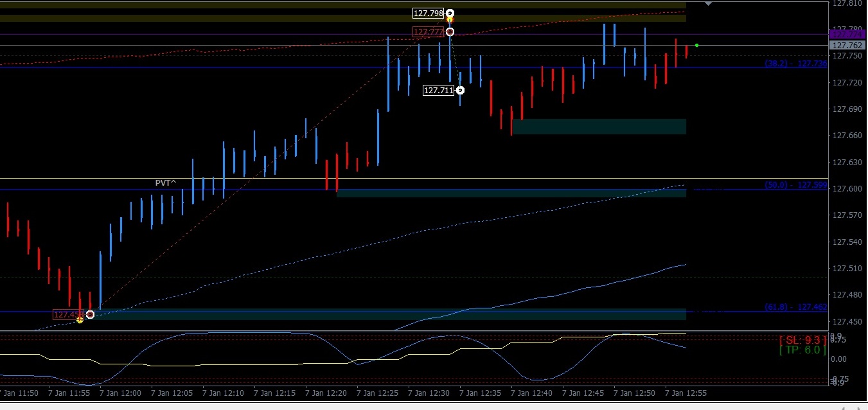Click the 127.600 price axis label
This screenshot has width=868, height=410.
(x=847, y=189)
